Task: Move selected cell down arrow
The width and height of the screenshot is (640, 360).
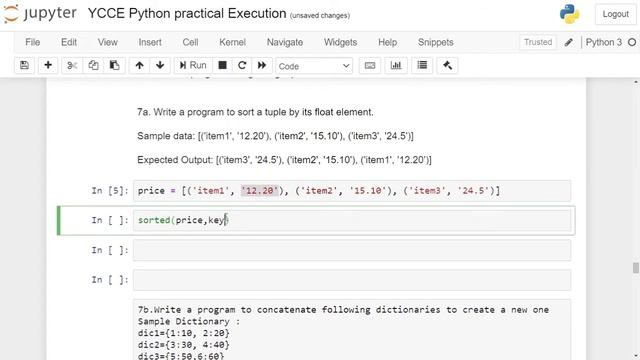Action: [160, 65]
